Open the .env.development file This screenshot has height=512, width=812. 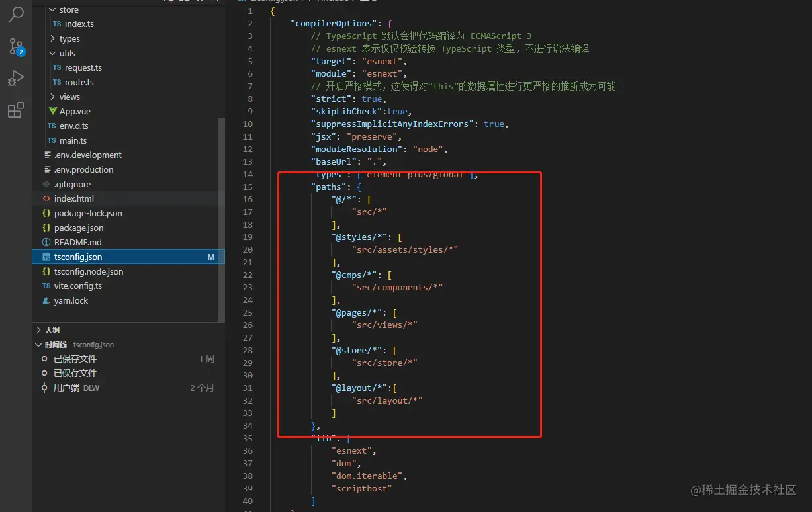(88, 155)
